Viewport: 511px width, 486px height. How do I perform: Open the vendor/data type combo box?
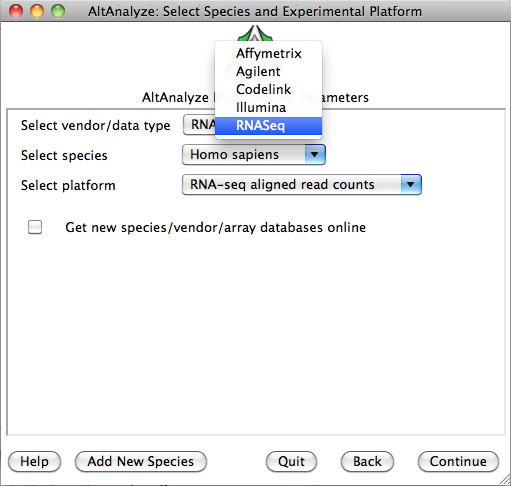199,125
